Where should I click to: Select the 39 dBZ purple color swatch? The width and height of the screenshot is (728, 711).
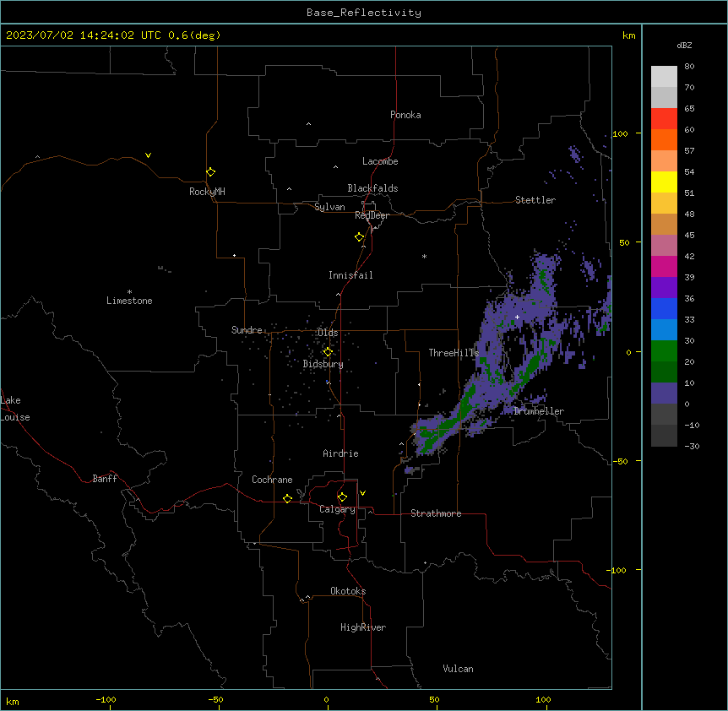(664, 287)
